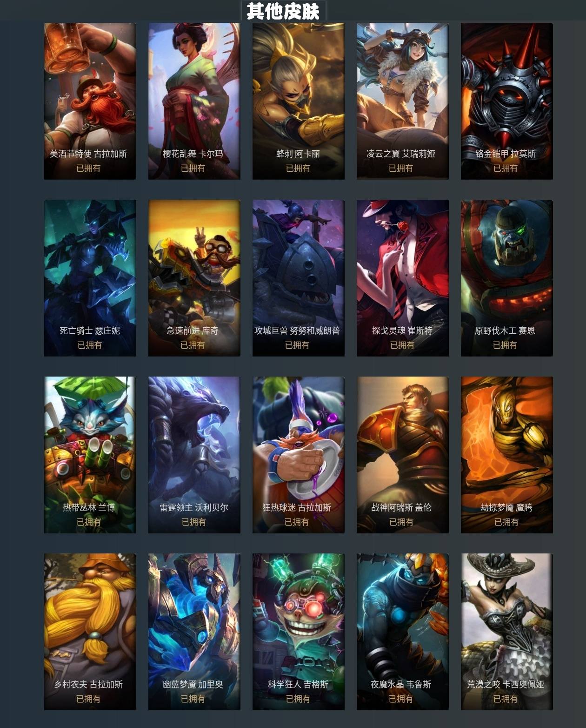
Task: Pick the 劫掠梦魇 魔腾 skin card
Action: click(x=507, y=455)
